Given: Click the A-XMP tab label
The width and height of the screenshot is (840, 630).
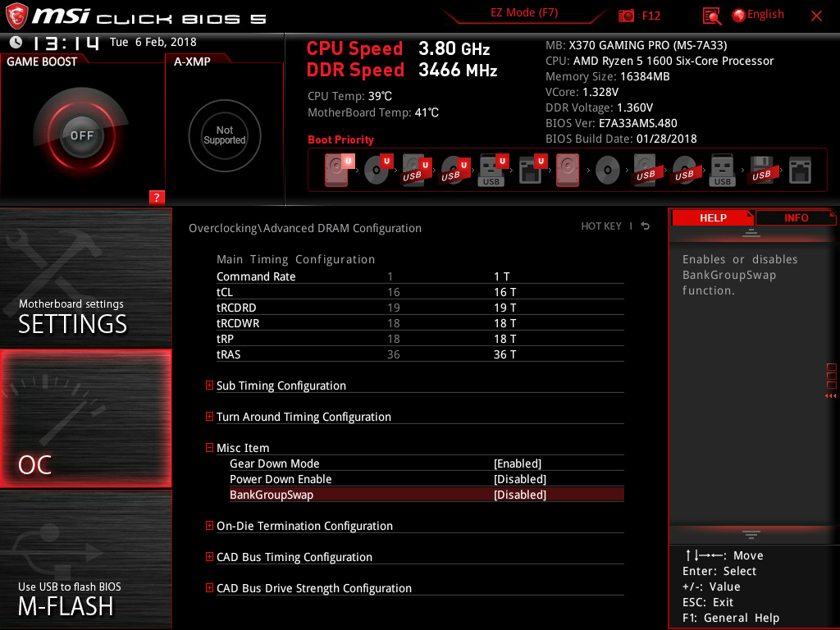Looking at the screenshot, I should click(x=192, y=62).
